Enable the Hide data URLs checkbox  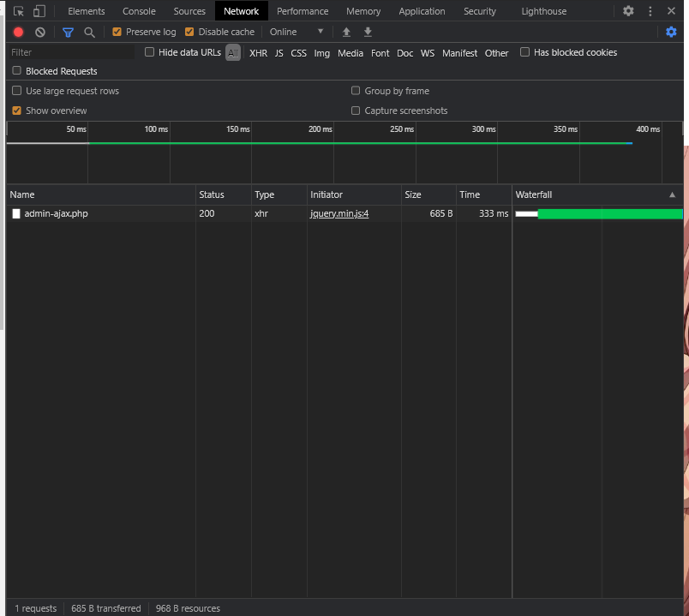coord(150,52)
